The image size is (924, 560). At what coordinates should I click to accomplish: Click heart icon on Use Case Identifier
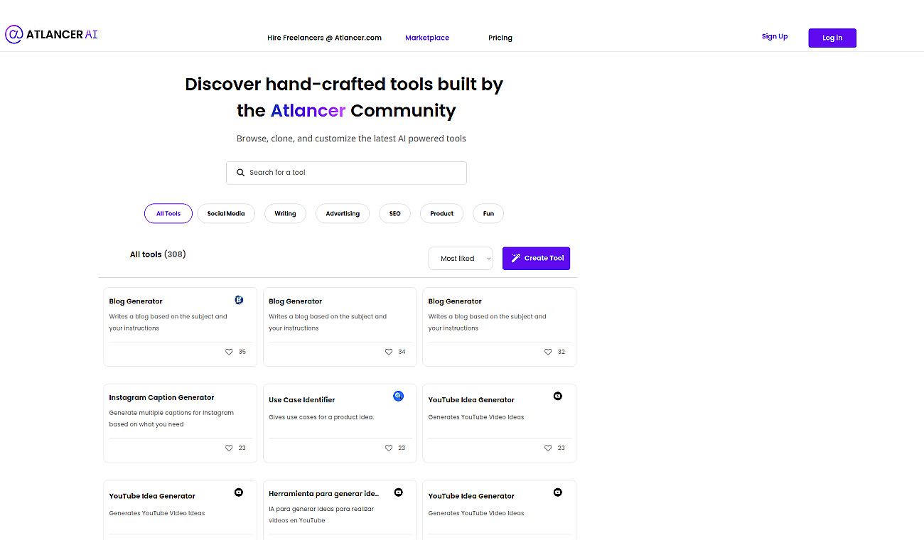tap(389, 448)
